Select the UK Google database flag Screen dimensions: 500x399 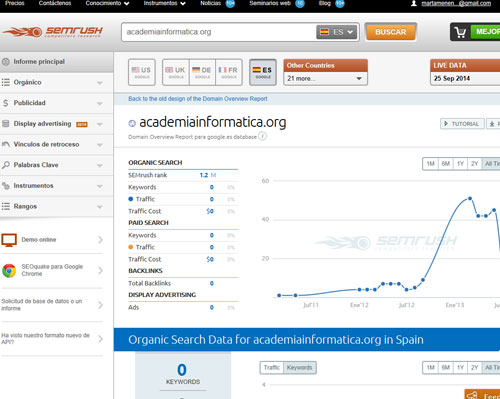click(x=176, y=72)
